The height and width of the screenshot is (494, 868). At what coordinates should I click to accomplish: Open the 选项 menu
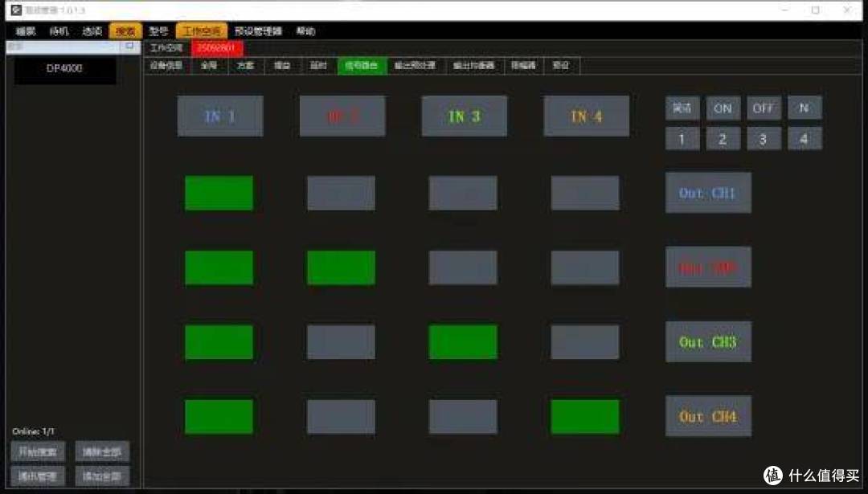[92, 31]
